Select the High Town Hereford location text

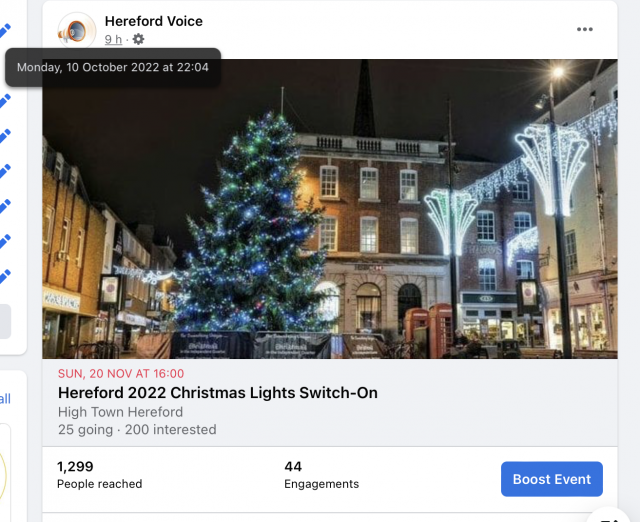pyautogui.click(x=120, y=412)
